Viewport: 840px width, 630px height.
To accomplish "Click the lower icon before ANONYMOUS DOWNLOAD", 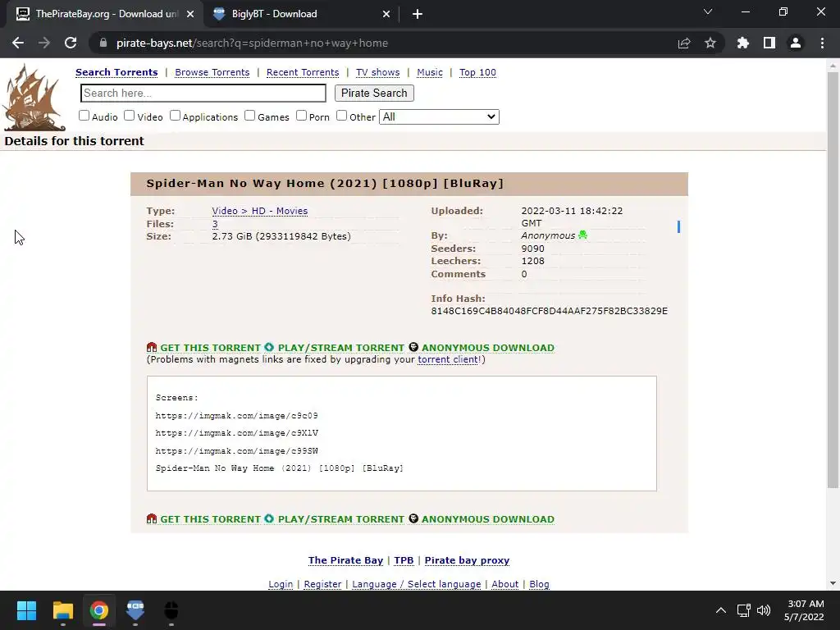I will coord(413,518).
